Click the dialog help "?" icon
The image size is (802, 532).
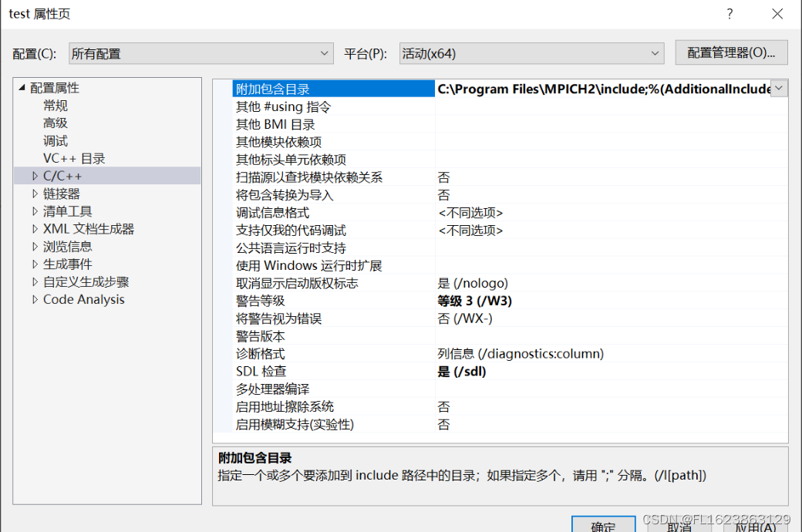[x=730, y=13]
